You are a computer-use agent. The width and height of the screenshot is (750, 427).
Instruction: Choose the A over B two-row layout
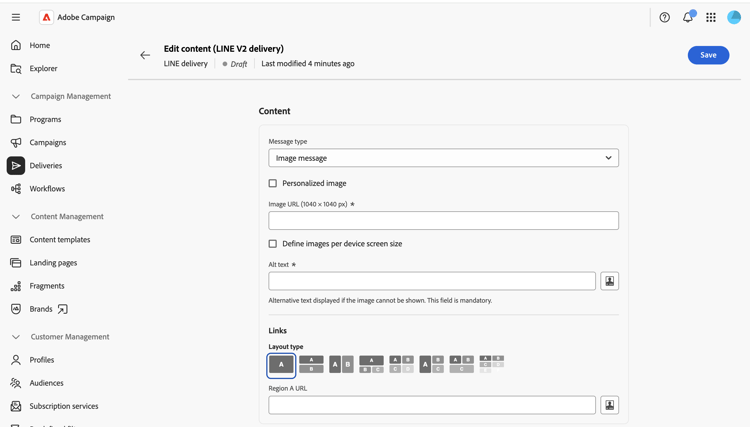point(311,364)
